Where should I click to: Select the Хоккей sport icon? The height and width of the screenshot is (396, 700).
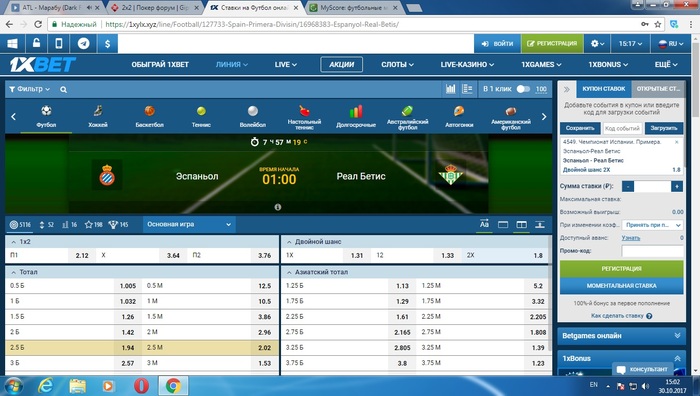click(98, 117)
